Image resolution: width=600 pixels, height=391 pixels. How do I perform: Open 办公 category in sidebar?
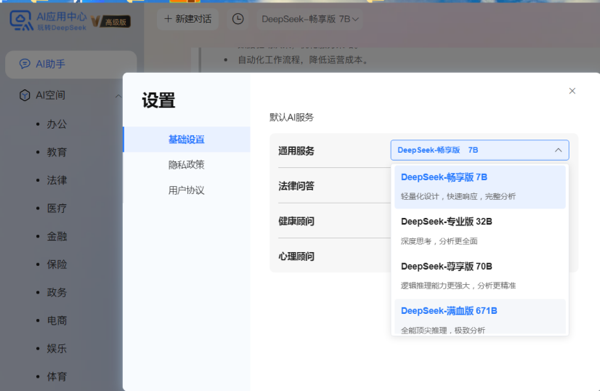pyautogui.click(x=57, y=124)
